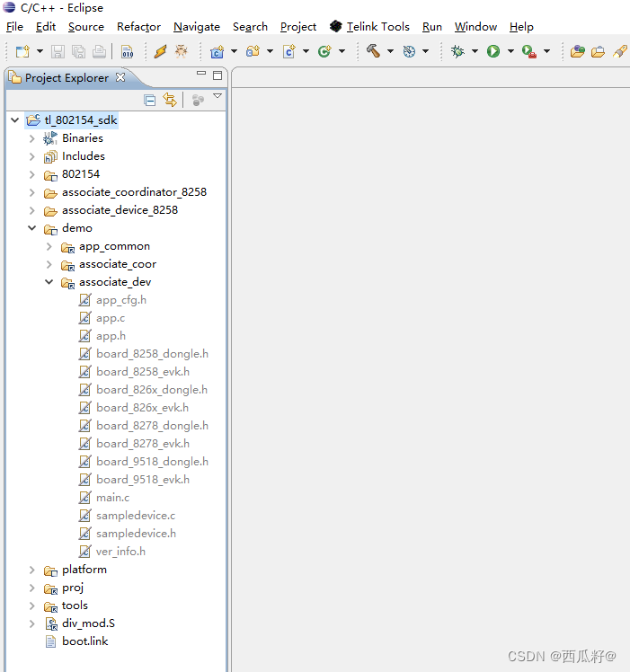This screenshot has width=630, height=672.
Task: Click the Open Element toolbar icon
Action: point(578,51)
